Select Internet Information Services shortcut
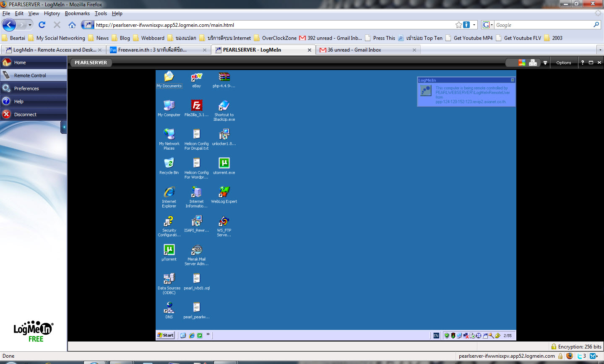This screenshot has width=604, height=364. (x=196, y=197)
